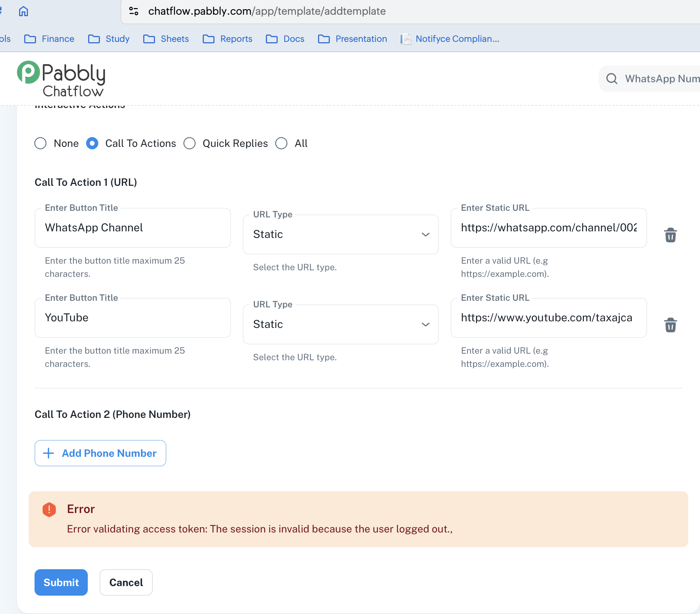Image resolution: width=700 pixels, height=614 pixels.
Task: Click the browser home icon
Action: pyautogui.click(x=24, y=11)
